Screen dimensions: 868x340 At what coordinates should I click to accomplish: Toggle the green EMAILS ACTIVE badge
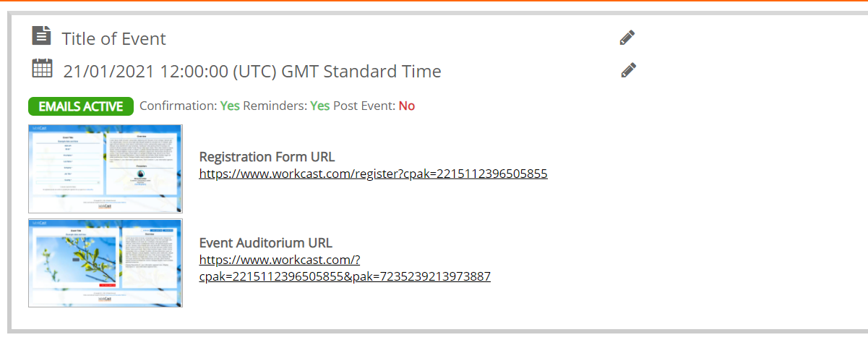pyautogui.click(x=81, y=106)
